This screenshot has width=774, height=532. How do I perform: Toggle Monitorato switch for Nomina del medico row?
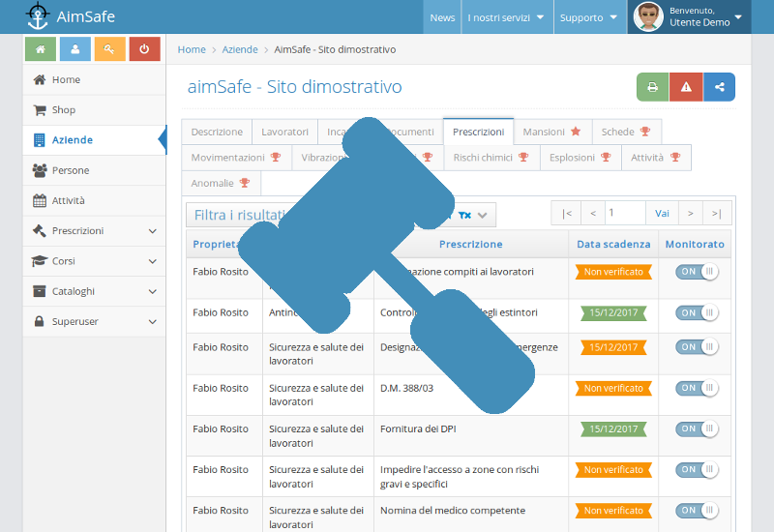tap(697, 511)
